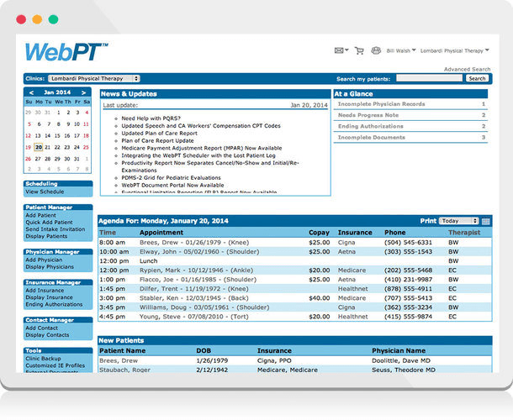Open Display Contacts link

[x=47, y=335]
